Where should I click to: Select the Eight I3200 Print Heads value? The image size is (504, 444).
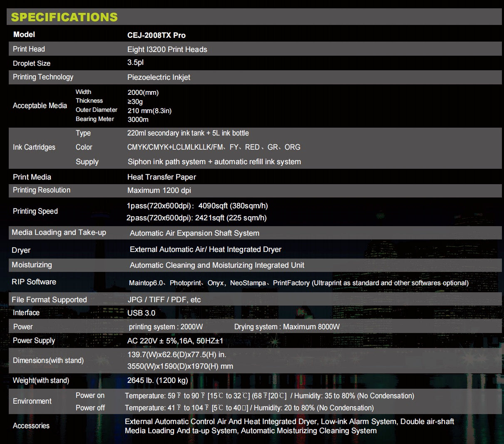tap(167, 49)
